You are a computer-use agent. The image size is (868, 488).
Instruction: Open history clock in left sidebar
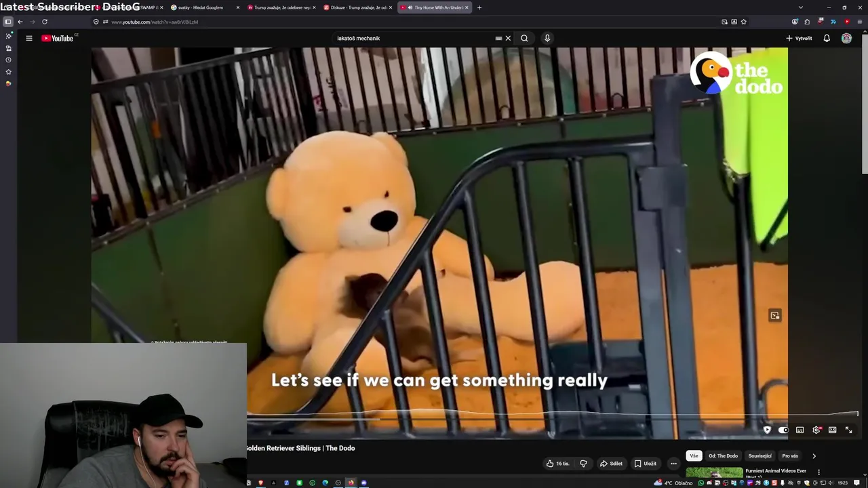pyautogui.click(x=8, y=60)
